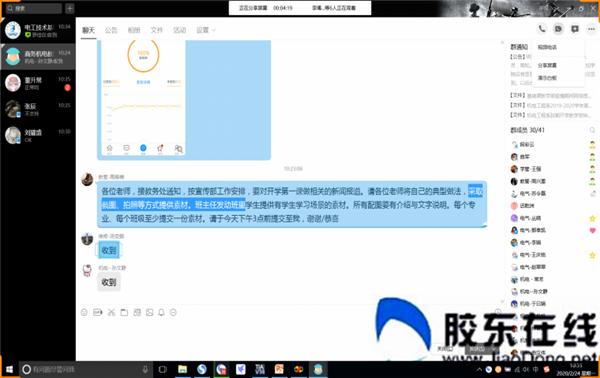Open send options arrow beside 发送

494,349
